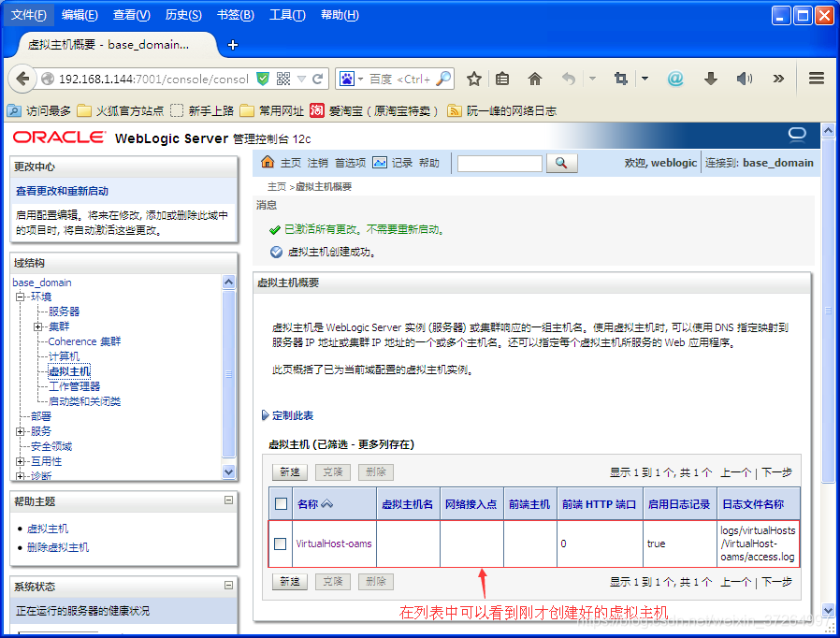840x638 pixels.
Task: Open the 帮助(H) menu
Action: 340,15
